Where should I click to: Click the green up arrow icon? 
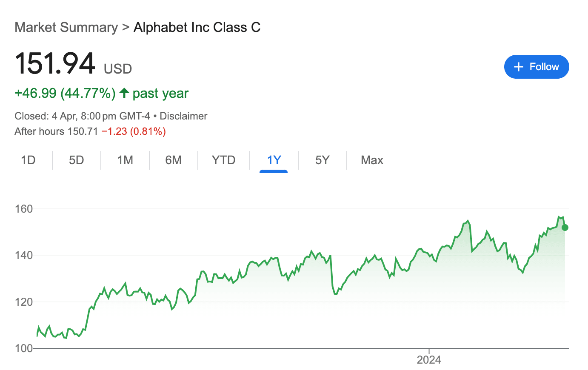(x=124, y=93)
